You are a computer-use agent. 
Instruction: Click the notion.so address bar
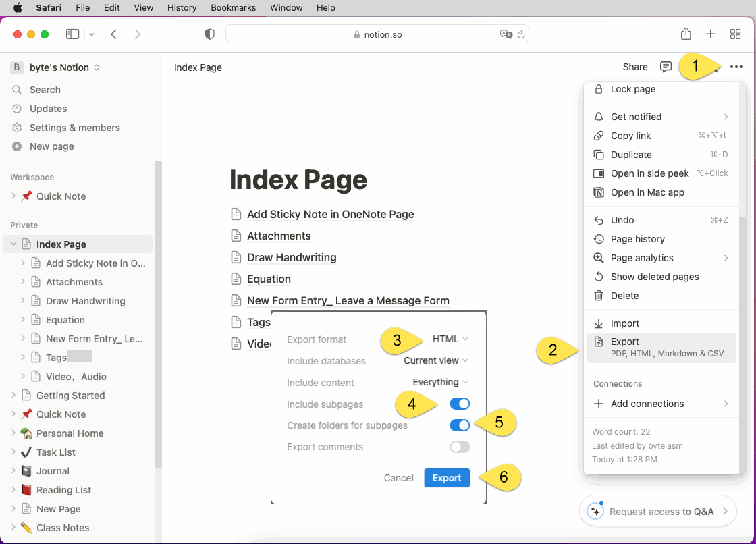[x=377, y=34]
